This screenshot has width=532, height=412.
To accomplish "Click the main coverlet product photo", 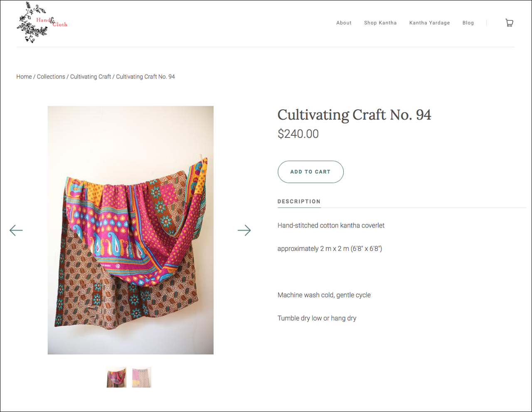I will point(131,230).
